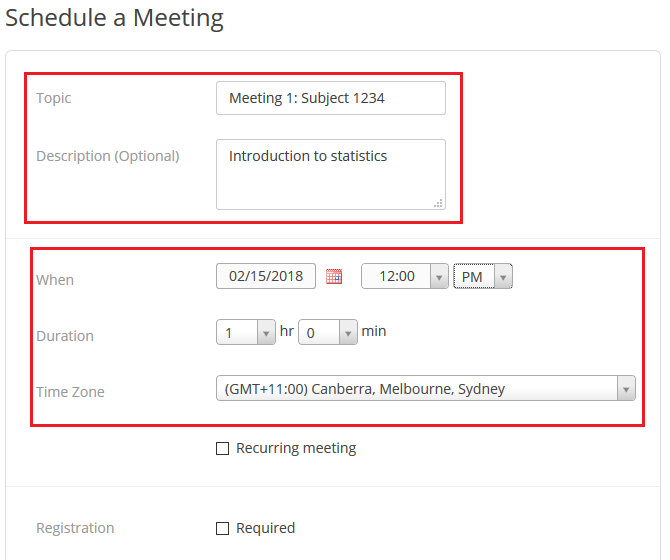Click the "Description (Optional)" label

[108, 156]
